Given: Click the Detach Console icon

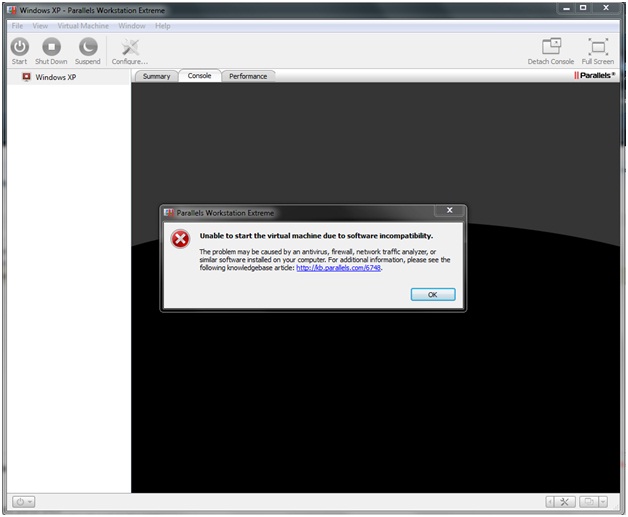Looking at the screenshot, I should coord(552,46).
